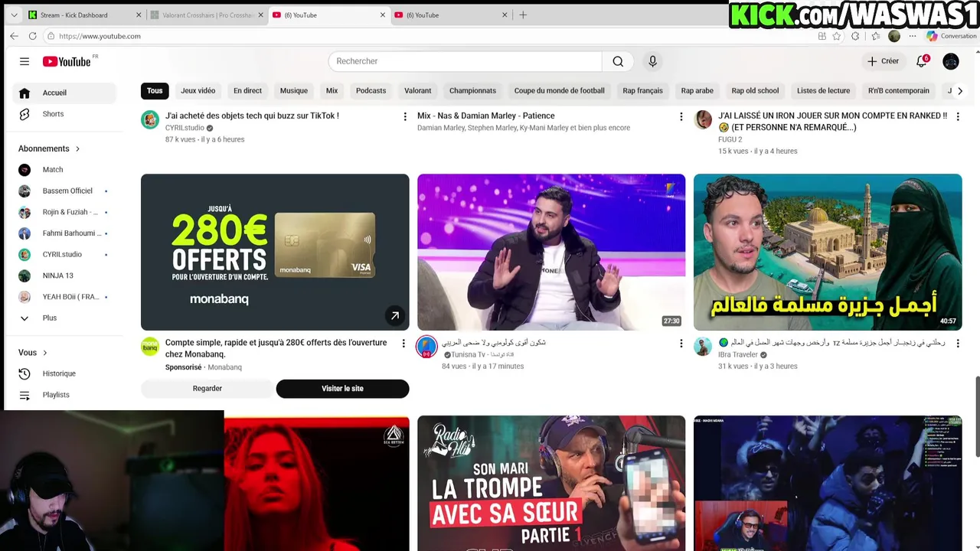
Task: Open the browser settings ellipsis menu
Action: click(x=913, y=36)
